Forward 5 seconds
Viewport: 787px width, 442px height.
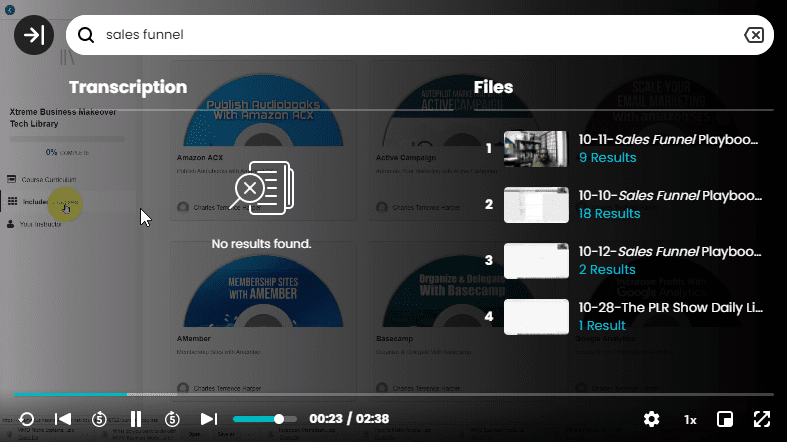172,419
